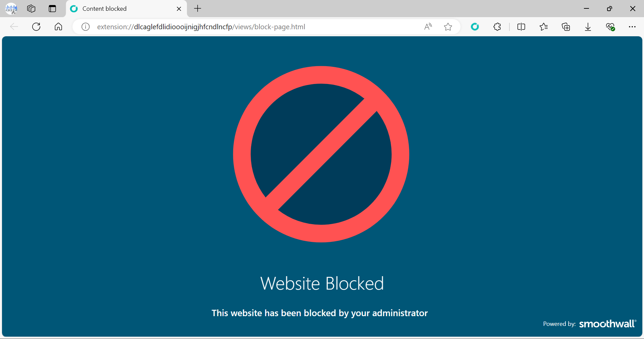Go to the Home page
Viewport: 644px width, 339px height.
(58, 27)
